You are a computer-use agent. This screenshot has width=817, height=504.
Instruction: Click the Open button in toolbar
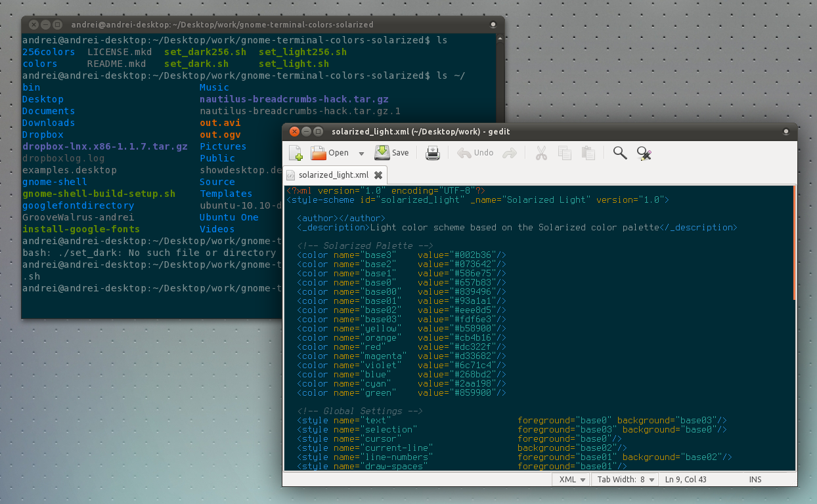(330, 153)
